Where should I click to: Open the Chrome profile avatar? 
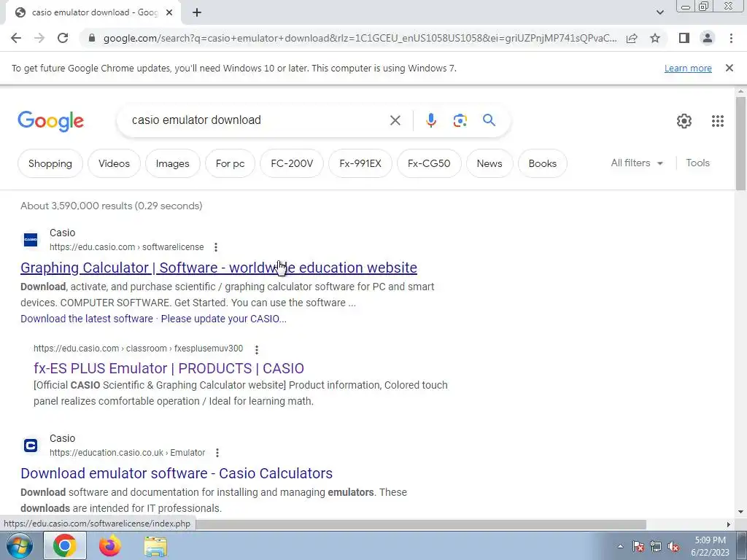pyautogui.click(x=708, y=38)
